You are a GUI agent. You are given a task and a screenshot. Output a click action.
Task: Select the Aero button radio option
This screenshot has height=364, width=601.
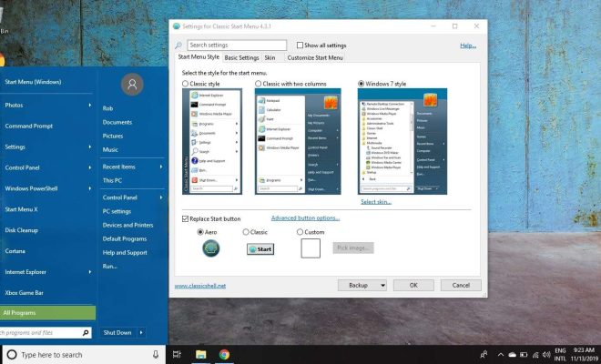point(200,232)
